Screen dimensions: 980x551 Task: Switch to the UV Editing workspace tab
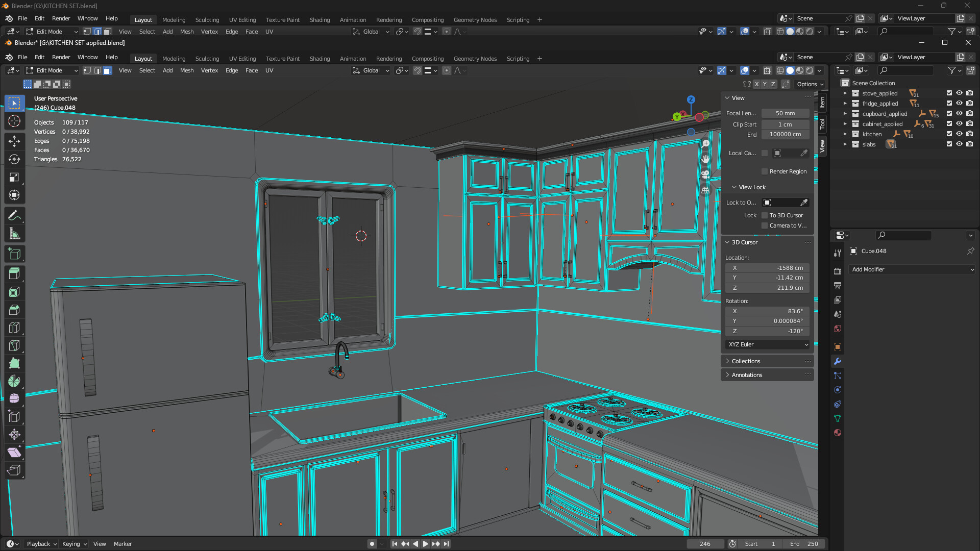tap(242, 58)
